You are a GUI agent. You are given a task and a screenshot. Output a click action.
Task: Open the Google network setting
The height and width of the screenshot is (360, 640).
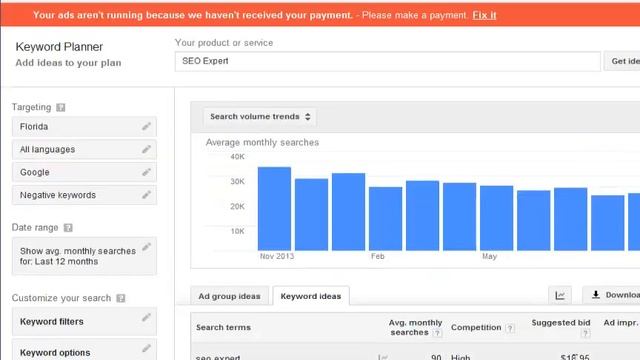pyautogui.click(x=84, y=172)
